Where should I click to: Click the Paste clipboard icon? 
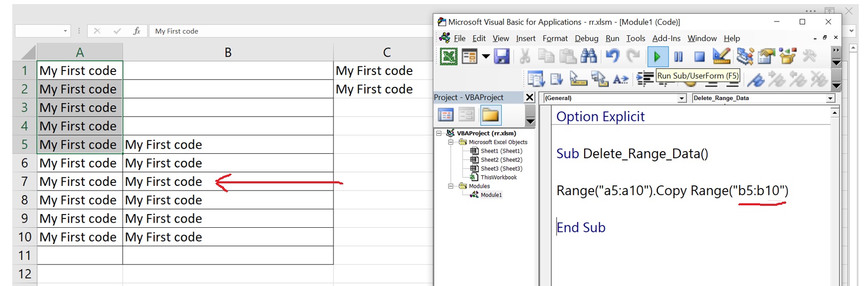(568, 56)
